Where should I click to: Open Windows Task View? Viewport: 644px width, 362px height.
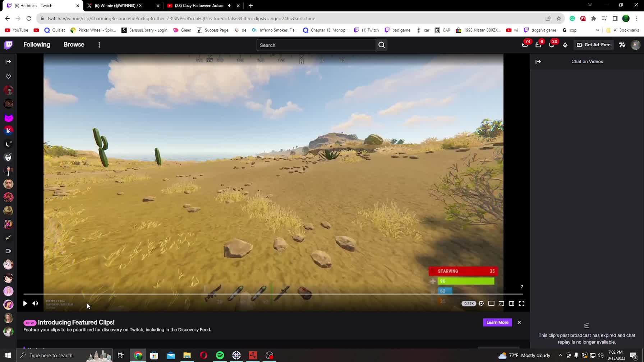coord(121,356)
